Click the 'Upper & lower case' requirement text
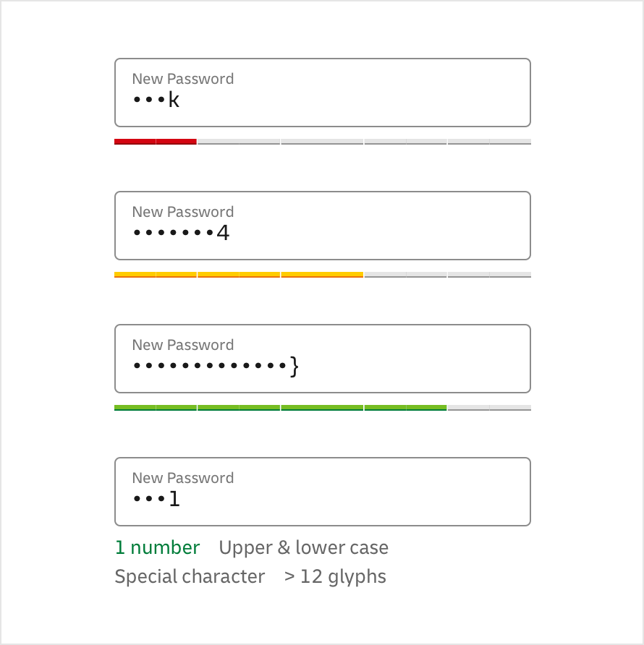This screenshot has height=645, width=644. (304, 547)
